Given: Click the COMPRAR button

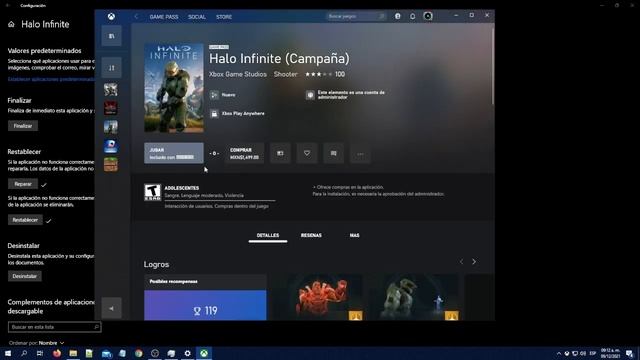Looking at the screenshot, I should point(244,153).
